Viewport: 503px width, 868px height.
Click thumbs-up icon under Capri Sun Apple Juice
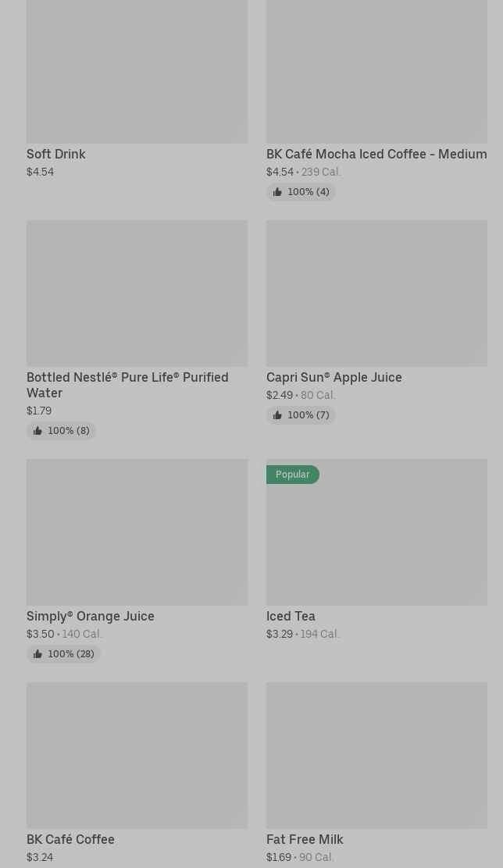coord(277,415)
